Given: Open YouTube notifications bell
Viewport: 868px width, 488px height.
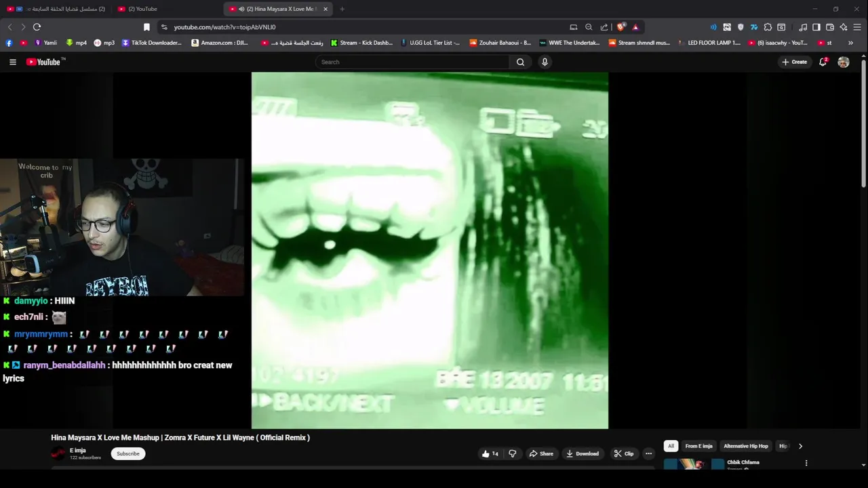Looking at the screenshot, I should 823,62.
